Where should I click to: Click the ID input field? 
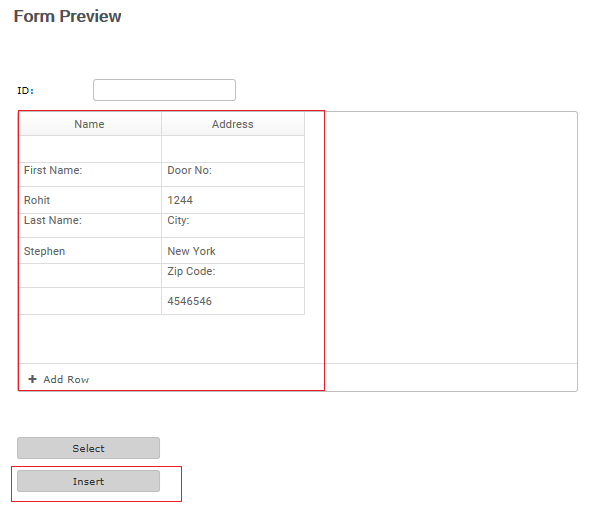(x=164, y=90)
